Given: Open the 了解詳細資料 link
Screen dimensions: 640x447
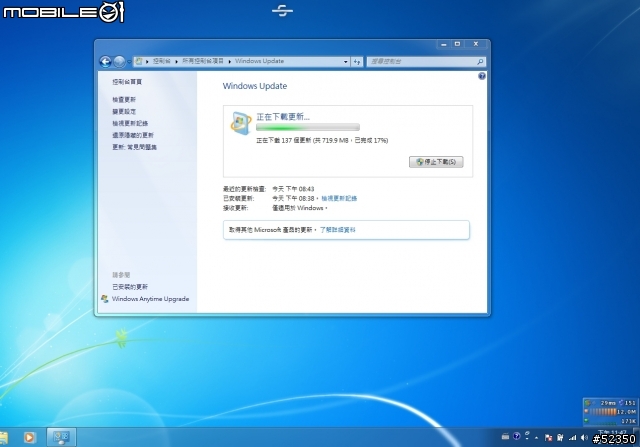Looking at the screenshot, I should coord(338,230).
